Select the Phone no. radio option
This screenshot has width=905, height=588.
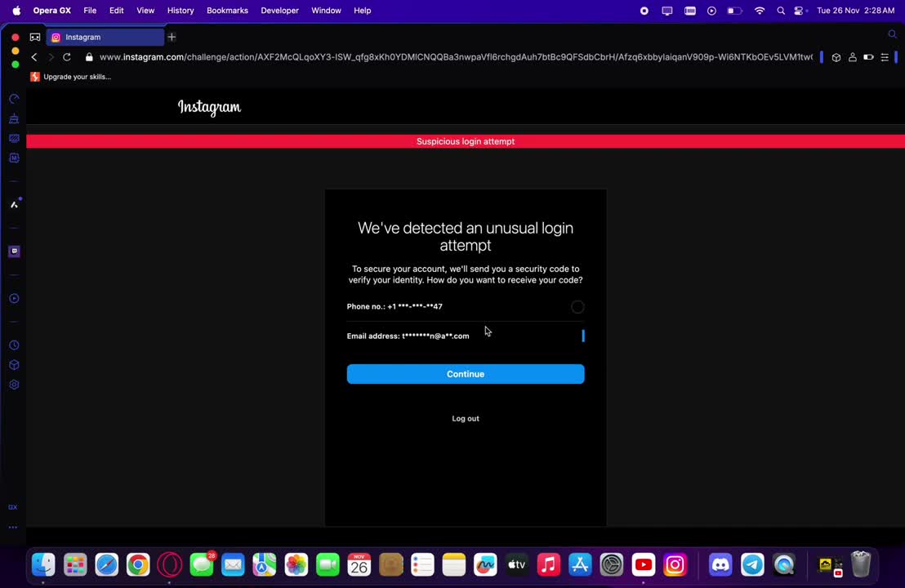[x=577, y=307]
